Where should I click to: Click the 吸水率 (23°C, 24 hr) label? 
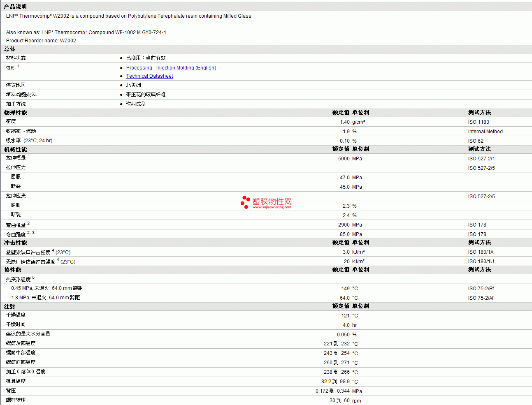point(29,141)
